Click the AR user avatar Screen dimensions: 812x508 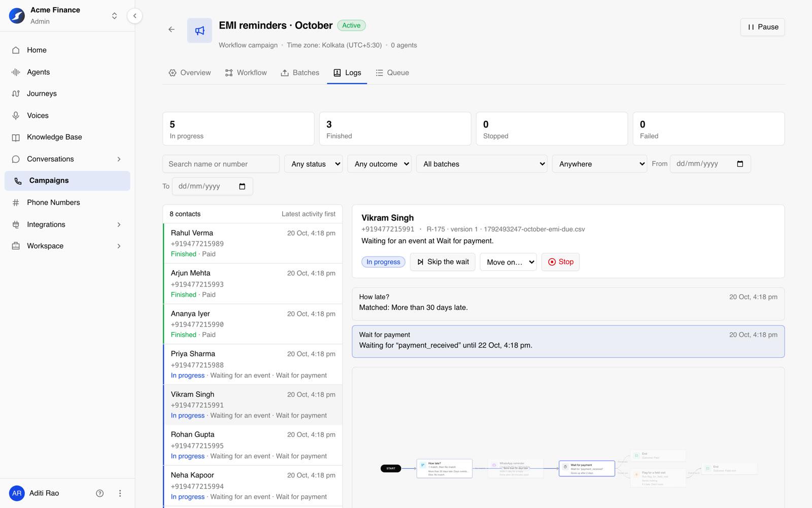(x=17, y=493)
